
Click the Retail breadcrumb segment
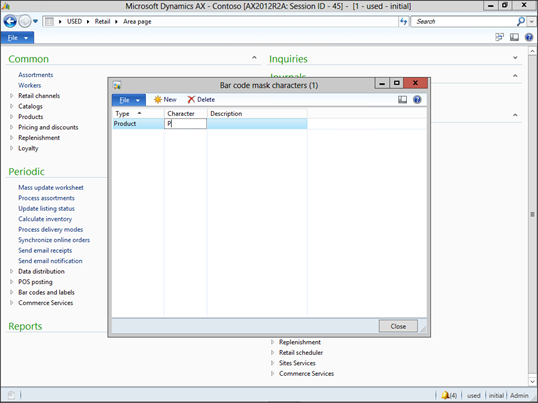102,22
